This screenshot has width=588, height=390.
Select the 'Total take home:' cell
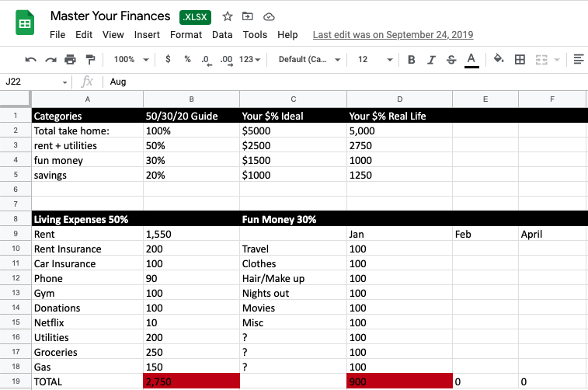[87, 131]
